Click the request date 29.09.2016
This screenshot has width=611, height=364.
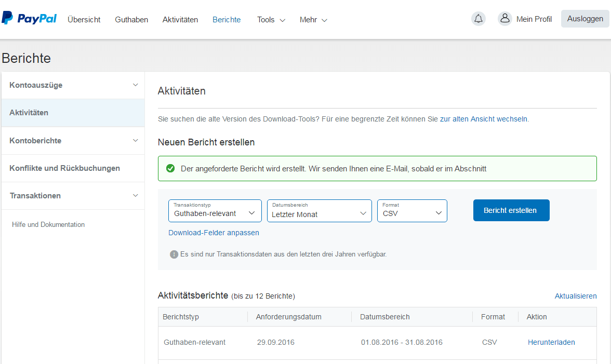click(276, 342)
